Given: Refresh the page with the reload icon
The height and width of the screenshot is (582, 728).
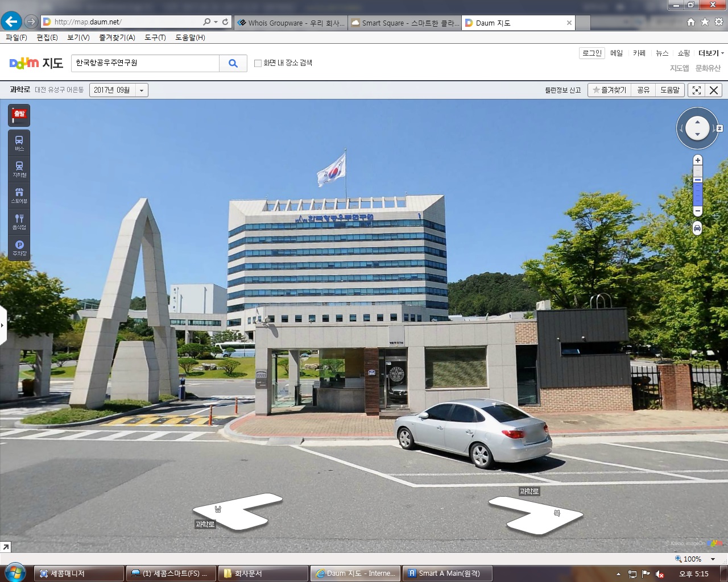Looking at the screenshot, I should click(225, 22).
